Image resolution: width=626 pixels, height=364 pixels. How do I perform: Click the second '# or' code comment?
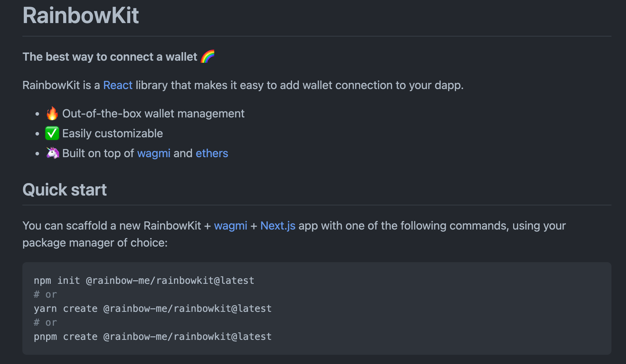pyautogui.click(x=45, y=322)
